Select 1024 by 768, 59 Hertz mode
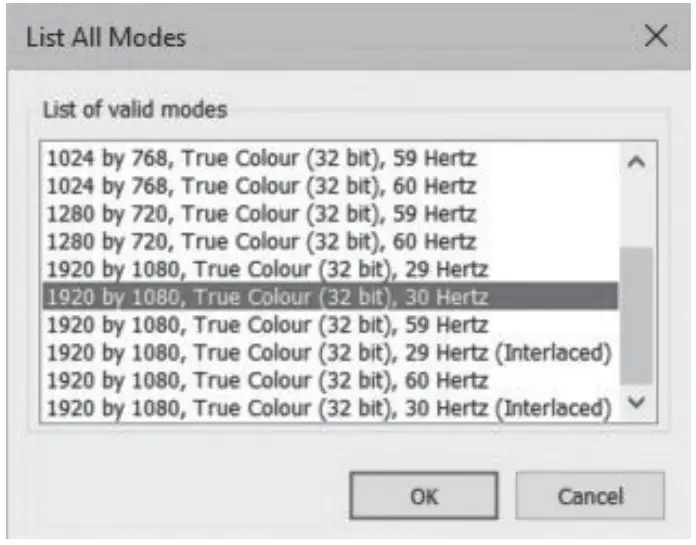 [x=259, y=158]
